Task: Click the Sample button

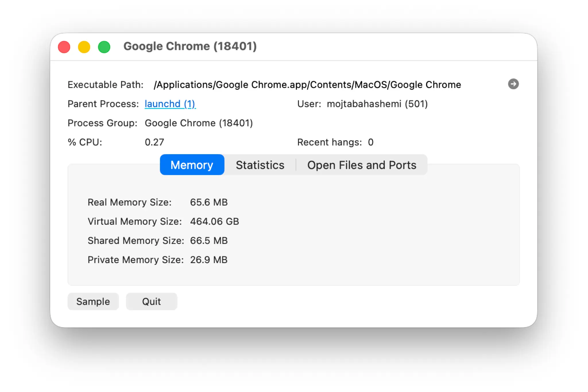Action: (93, 301)
